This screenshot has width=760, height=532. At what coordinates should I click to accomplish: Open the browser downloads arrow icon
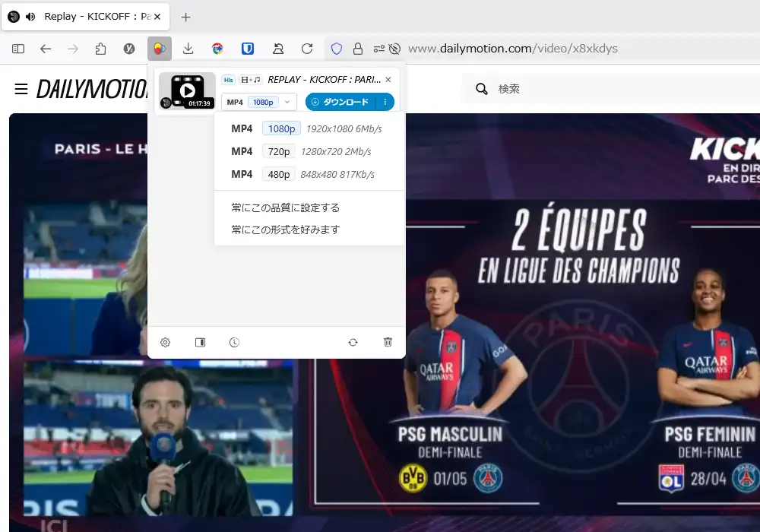coord(188,49)
